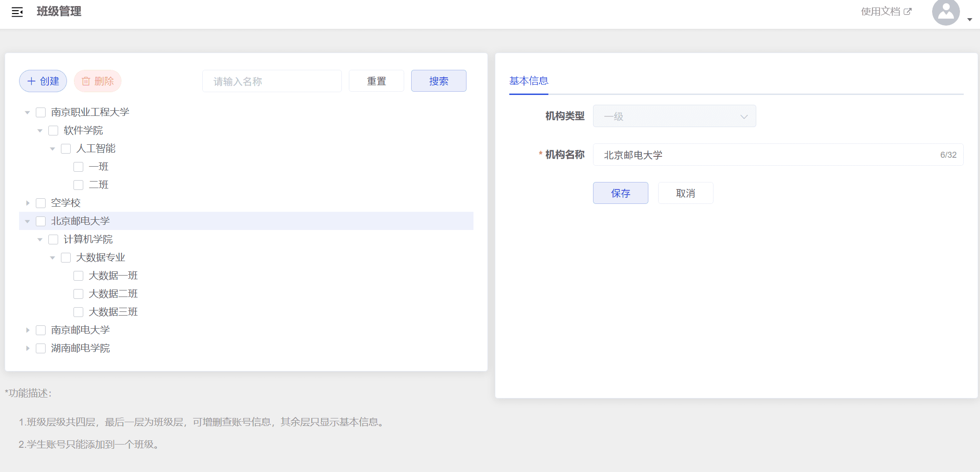Viewport: 980px width, 472px height.
Task: Select 人工智能 in the tree
Action: click(x=96, y=148)
